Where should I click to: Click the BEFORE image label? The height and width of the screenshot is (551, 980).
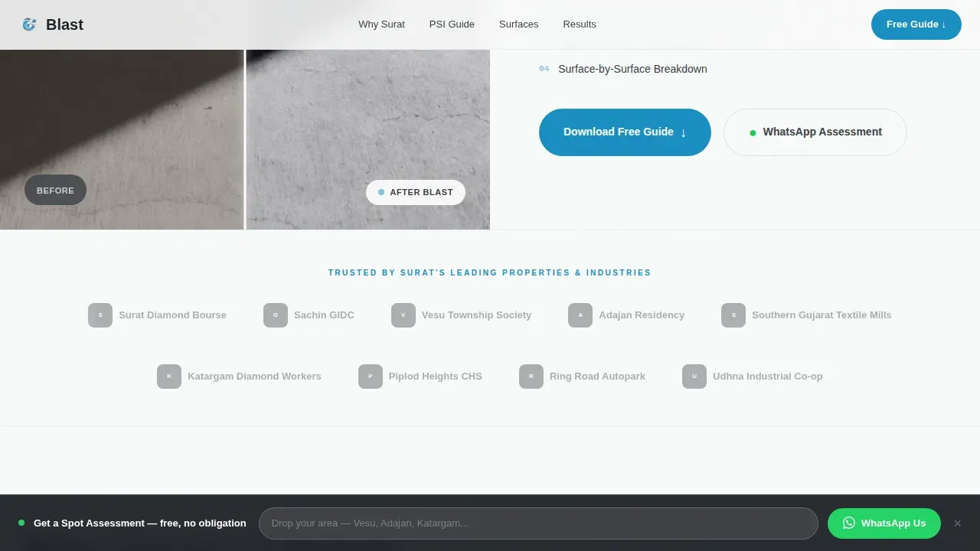tap(55, 190)
